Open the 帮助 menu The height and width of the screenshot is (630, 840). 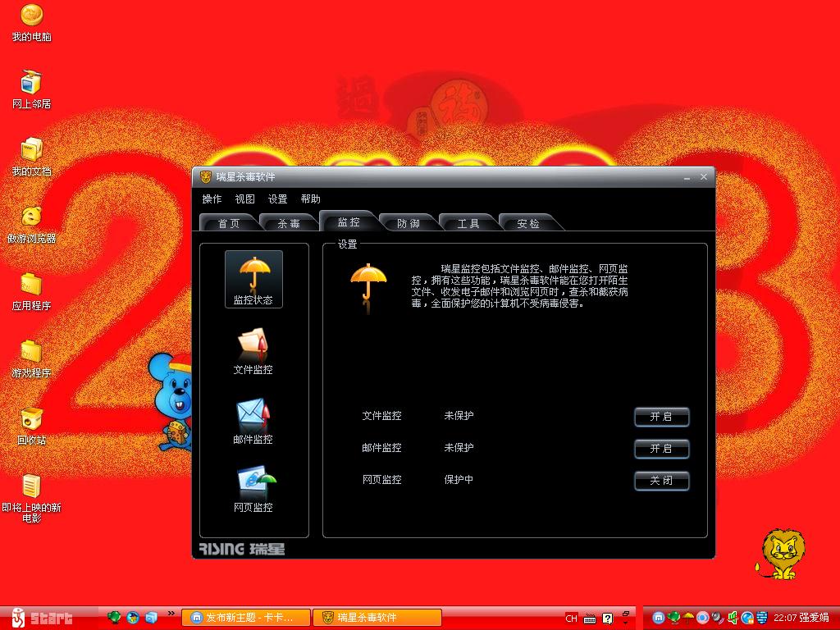311,199
